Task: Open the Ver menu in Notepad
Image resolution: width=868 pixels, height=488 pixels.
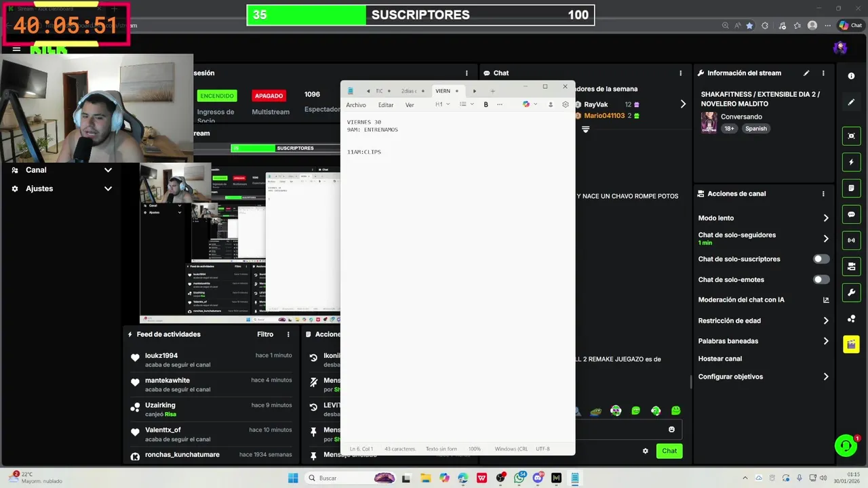Action: [410, 105]
